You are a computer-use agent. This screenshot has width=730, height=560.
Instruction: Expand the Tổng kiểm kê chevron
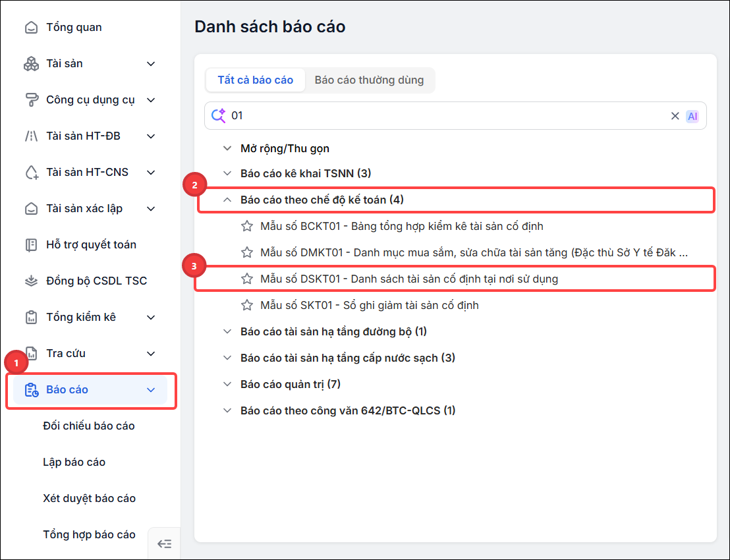[x=151, y=318]
